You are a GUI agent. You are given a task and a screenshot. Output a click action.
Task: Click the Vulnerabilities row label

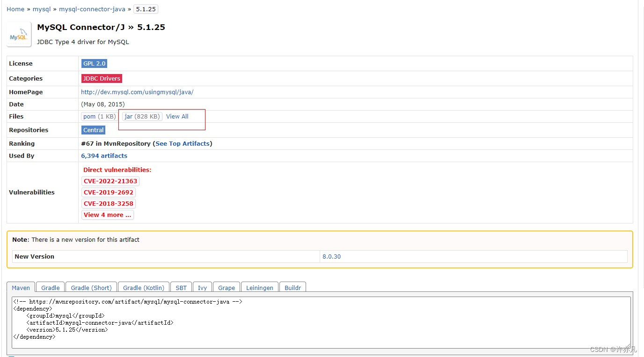(32, 192)
